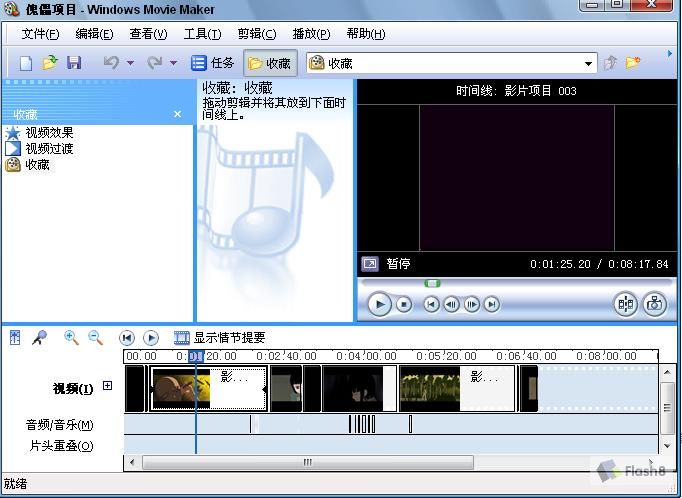The image size is (682, 498).
Task: Click the split clip button
Action: (x=625, y=304)
